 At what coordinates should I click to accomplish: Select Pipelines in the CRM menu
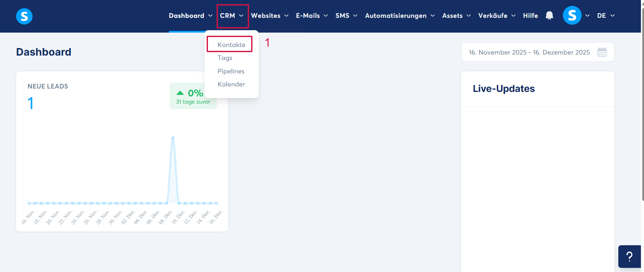tap(231, 71)
